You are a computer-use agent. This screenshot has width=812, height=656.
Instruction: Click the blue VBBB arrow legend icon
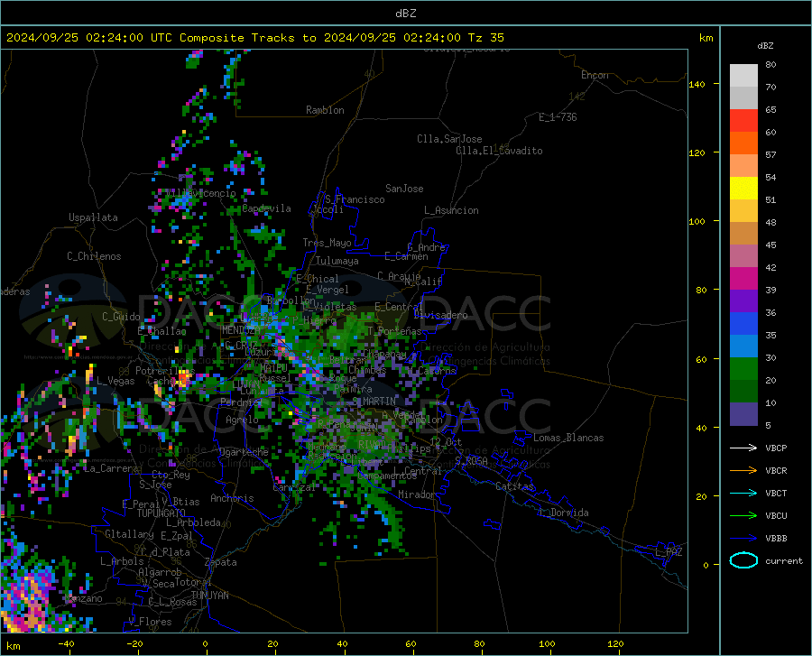[743, 539]
